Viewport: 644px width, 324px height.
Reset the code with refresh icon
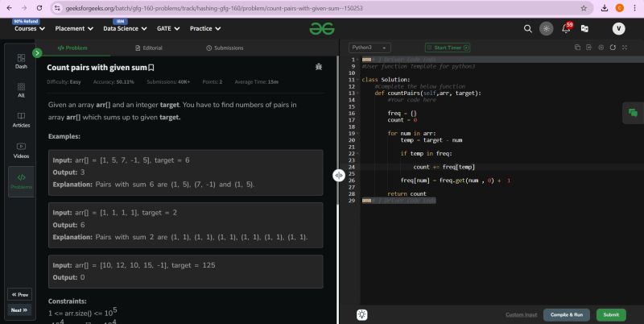point(613,48)
